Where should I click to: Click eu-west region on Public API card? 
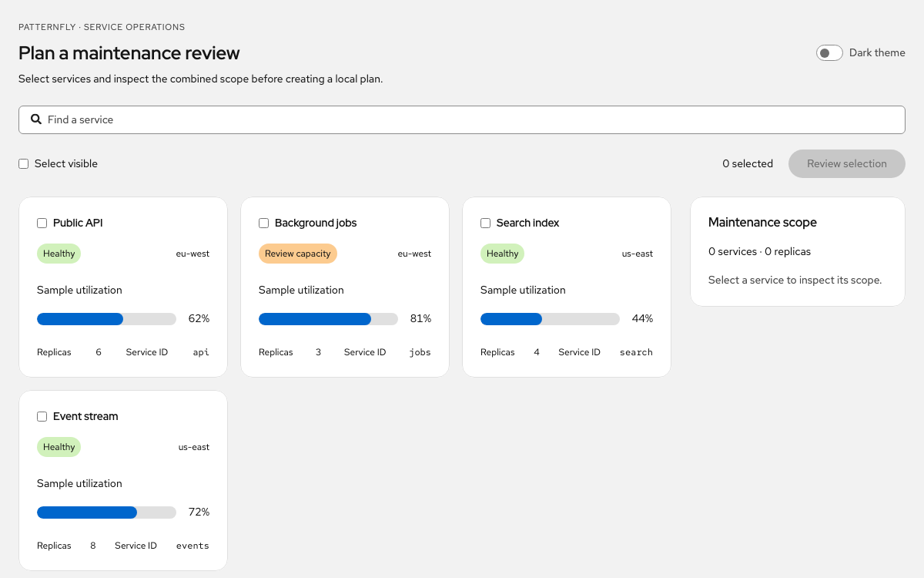click(192, 254)
